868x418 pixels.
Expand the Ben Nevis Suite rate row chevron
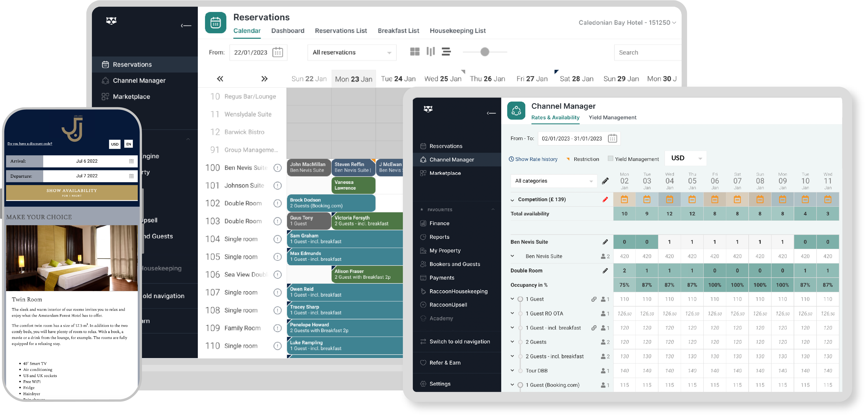512,256
